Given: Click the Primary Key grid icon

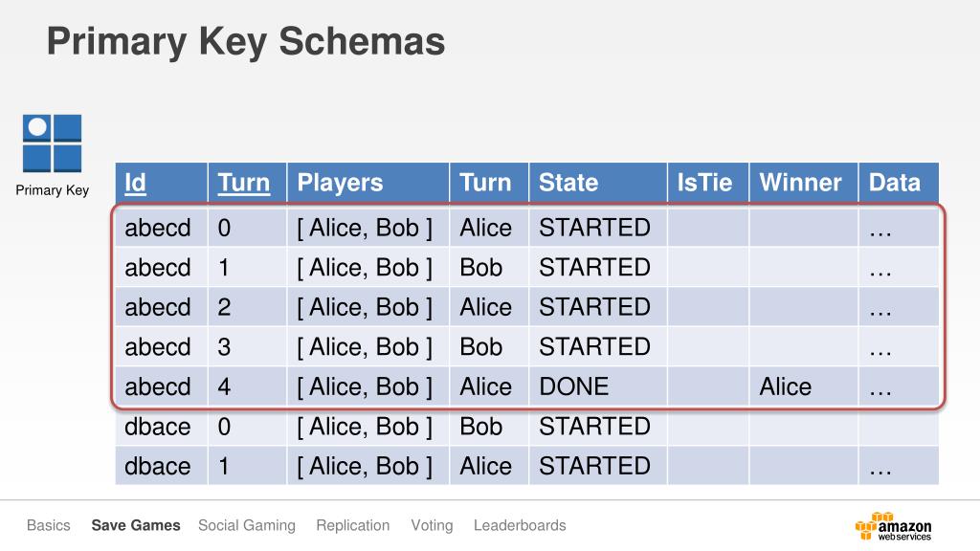Looking at the screenshot, I should pyautogui.click(x=52, y=143).
